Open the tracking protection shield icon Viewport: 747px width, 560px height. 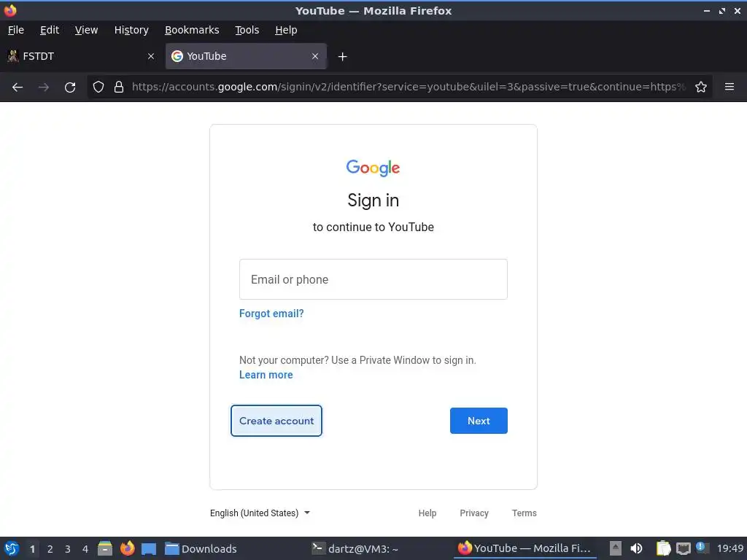pos(98,87)
